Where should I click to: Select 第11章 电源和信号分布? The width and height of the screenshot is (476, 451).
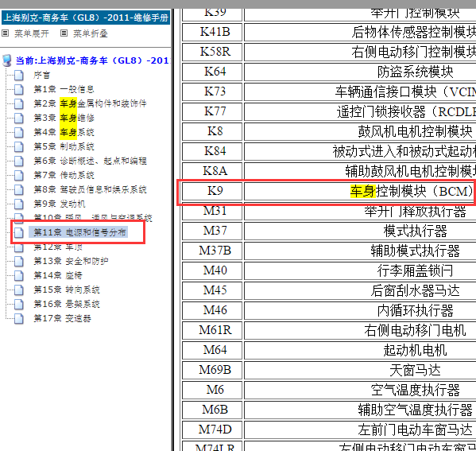click(79, 232)
